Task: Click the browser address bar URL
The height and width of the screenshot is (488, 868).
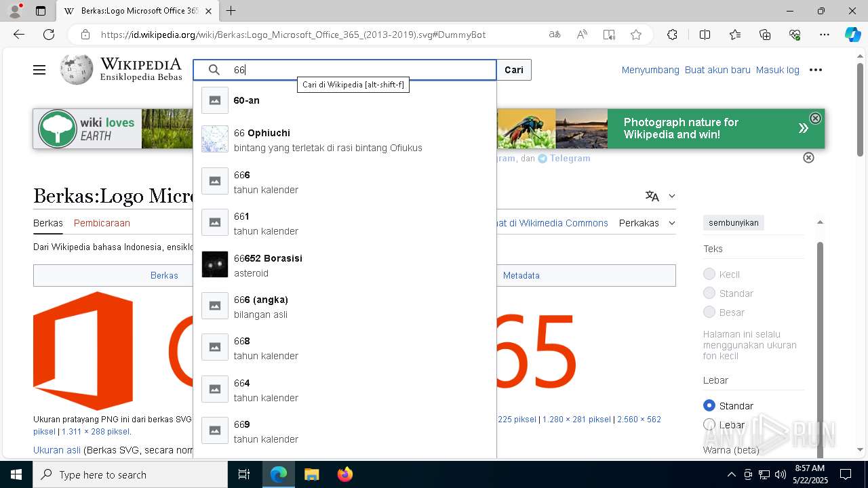Action: click(x=293, y=35)
